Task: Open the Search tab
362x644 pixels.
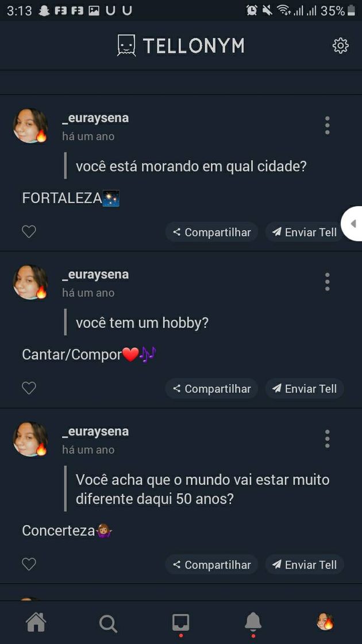Action: (108, 623)
